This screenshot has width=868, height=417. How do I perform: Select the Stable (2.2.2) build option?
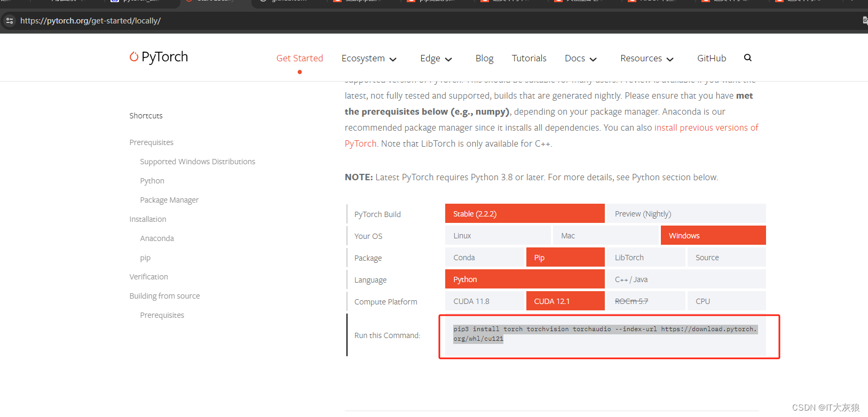click(x=525, y=213)
